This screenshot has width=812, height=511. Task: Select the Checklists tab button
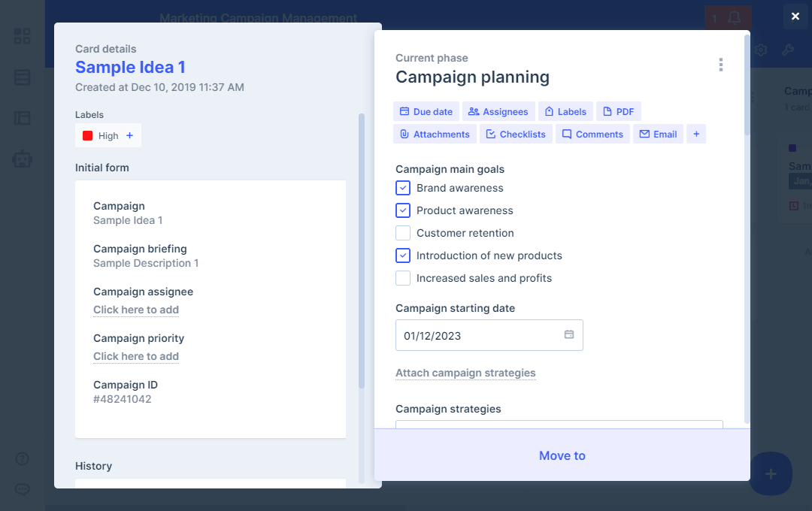point(516,134)
